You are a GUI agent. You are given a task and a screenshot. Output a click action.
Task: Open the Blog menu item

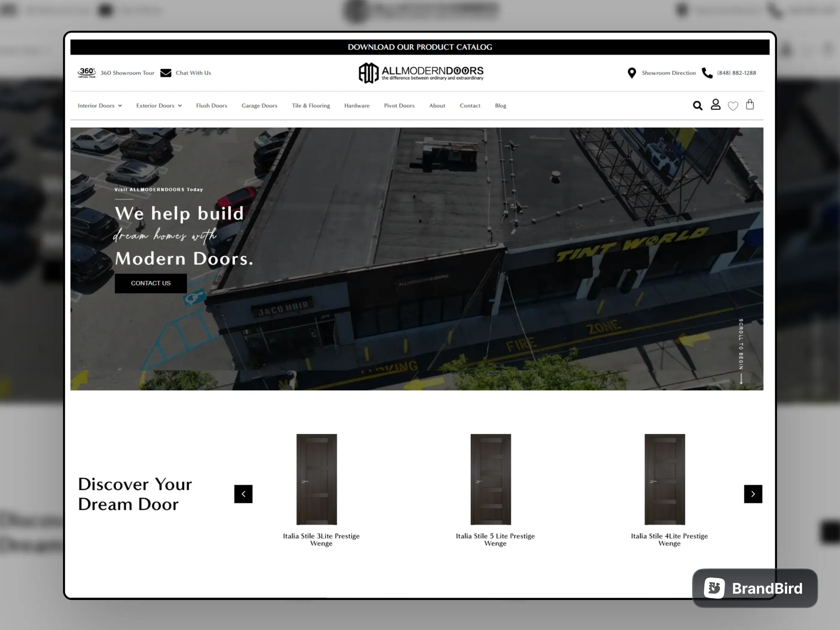pos(501,105)
